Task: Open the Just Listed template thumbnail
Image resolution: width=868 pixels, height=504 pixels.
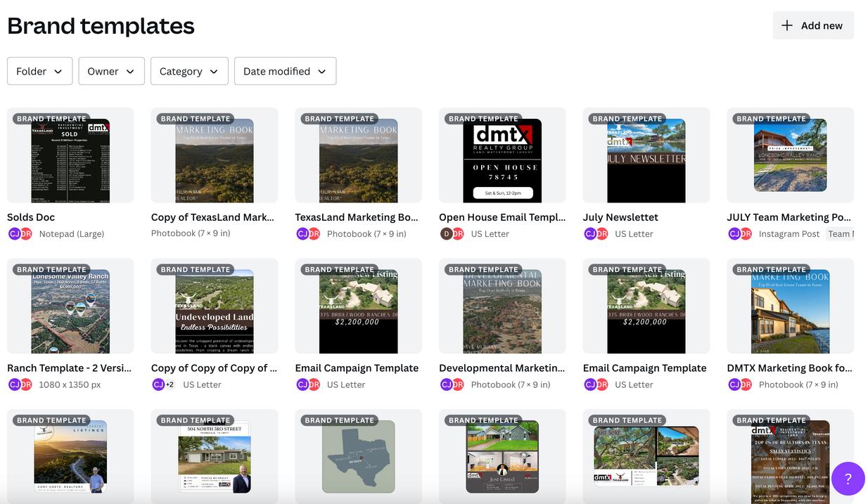Action: [502, 456]
